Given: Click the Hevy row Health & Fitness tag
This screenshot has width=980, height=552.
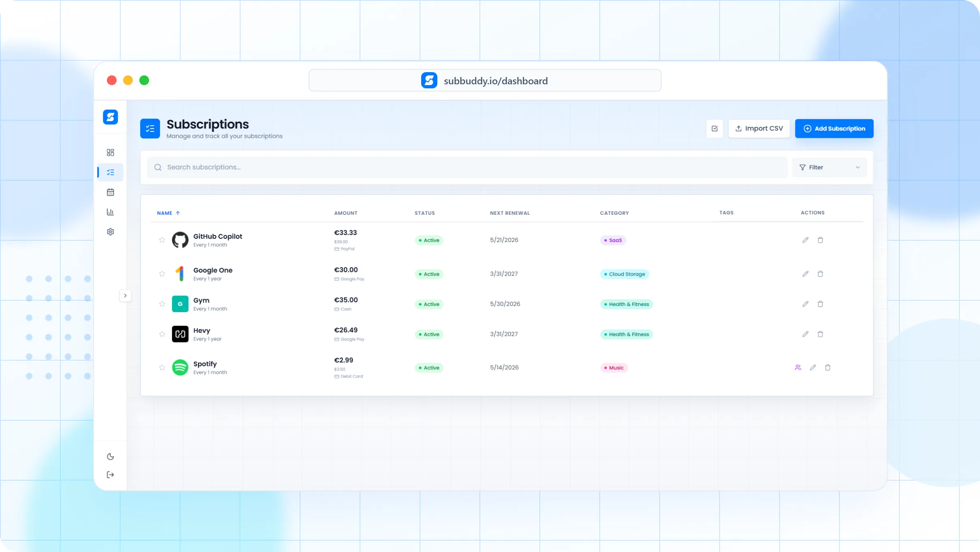Looking at the screenshot, I should (626, 334).
